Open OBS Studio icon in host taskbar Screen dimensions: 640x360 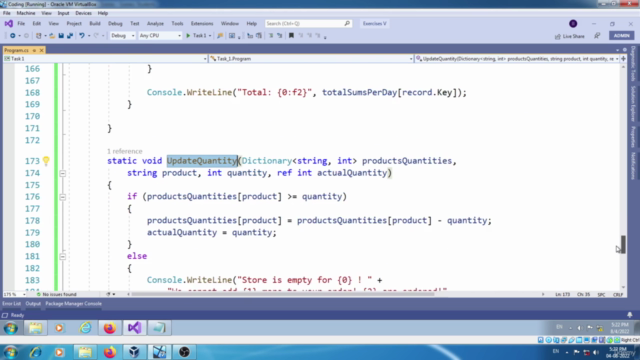184,352
